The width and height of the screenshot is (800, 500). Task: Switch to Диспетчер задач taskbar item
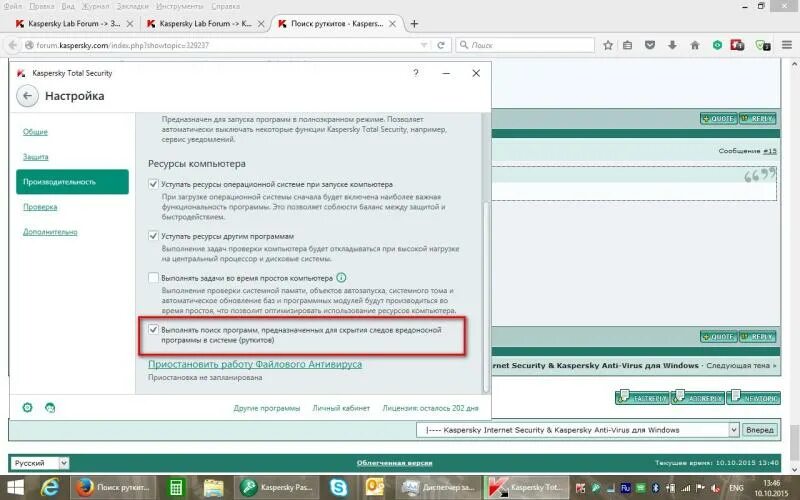pos(440,487)
